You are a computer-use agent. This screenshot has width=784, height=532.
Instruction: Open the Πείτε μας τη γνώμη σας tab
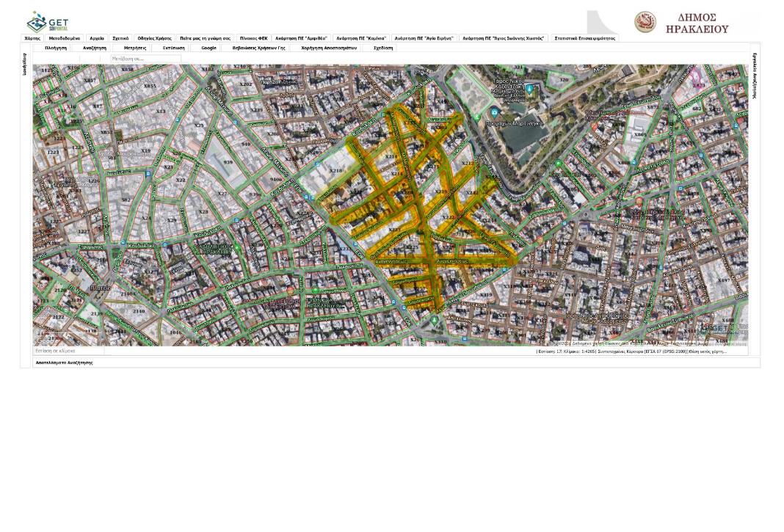click(x=205, y=38)
